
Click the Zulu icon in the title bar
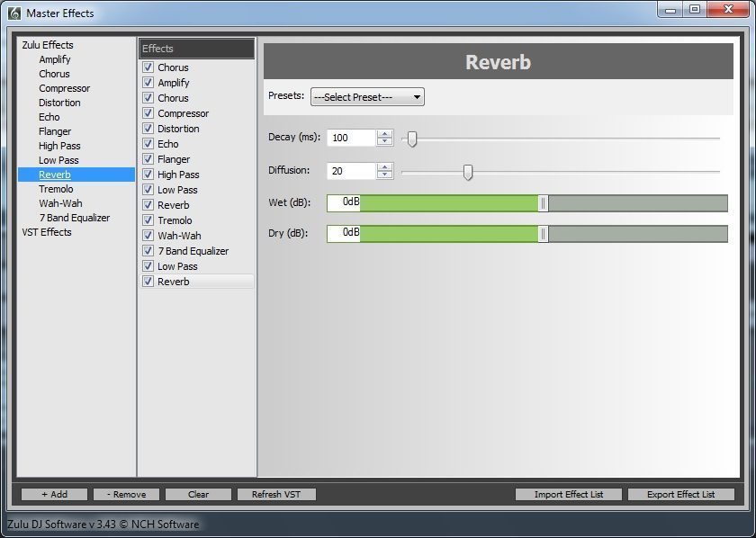point(12,12)
